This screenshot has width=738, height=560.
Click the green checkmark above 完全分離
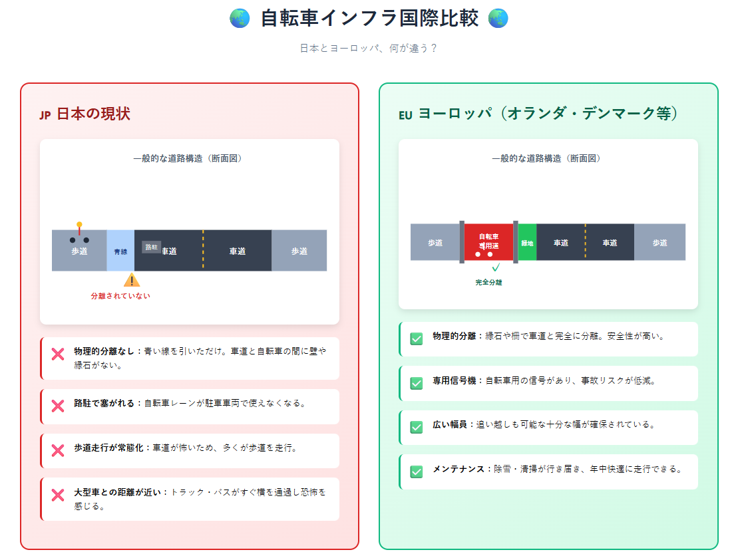click(x=496, y=267)
